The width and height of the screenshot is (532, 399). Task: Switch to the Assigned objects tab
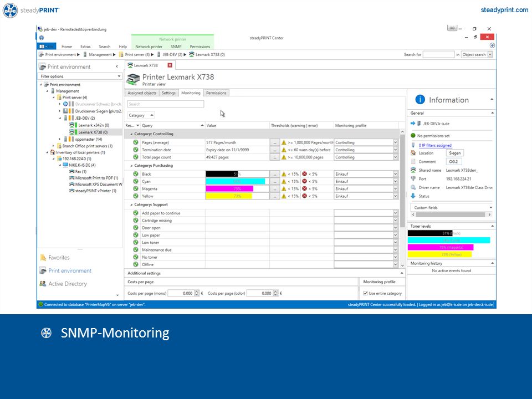click(142, 93)
